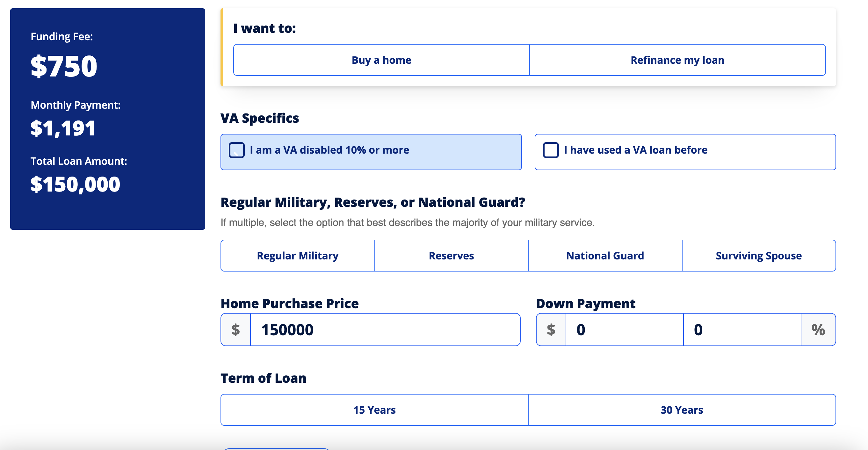
Task: Select the Buy a home option
Action: pyautogui.click(x=381, y=60)
